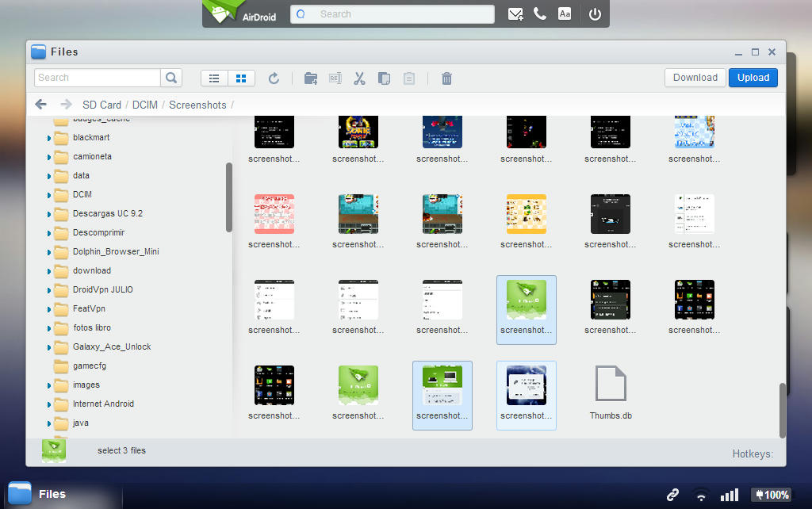This screenshot has width=812, height=509.
Task: Go to DCIM in breadcrumb path
Action: (145, 105)
